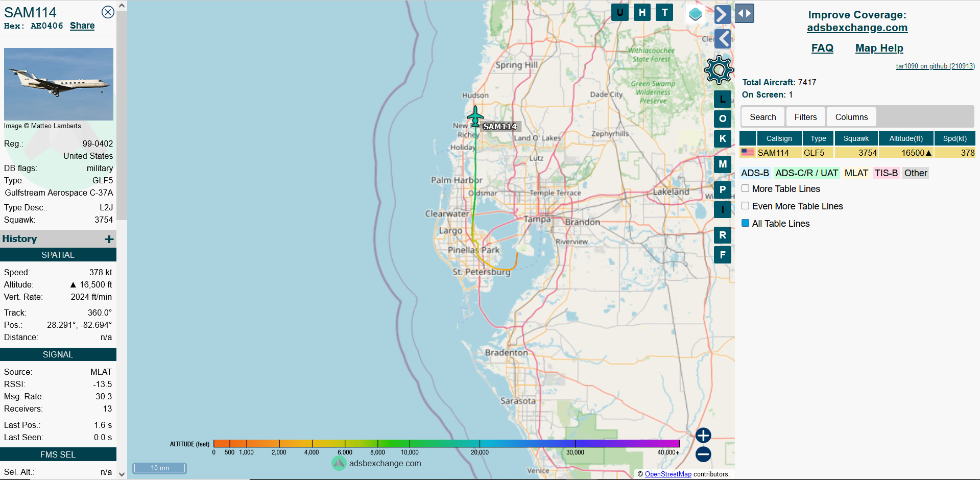
Task: Open the Filters tab
Action: click(805, 117)
